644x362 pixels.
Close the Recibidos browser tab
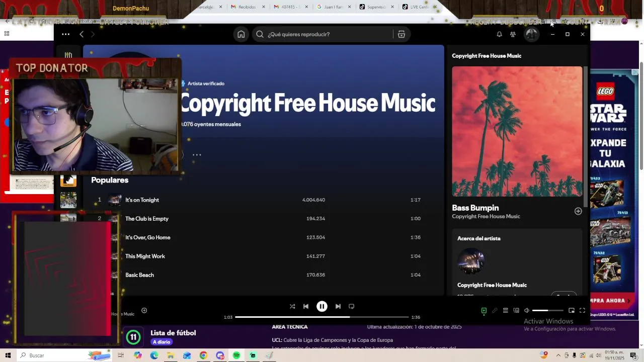tap(263, 7)
